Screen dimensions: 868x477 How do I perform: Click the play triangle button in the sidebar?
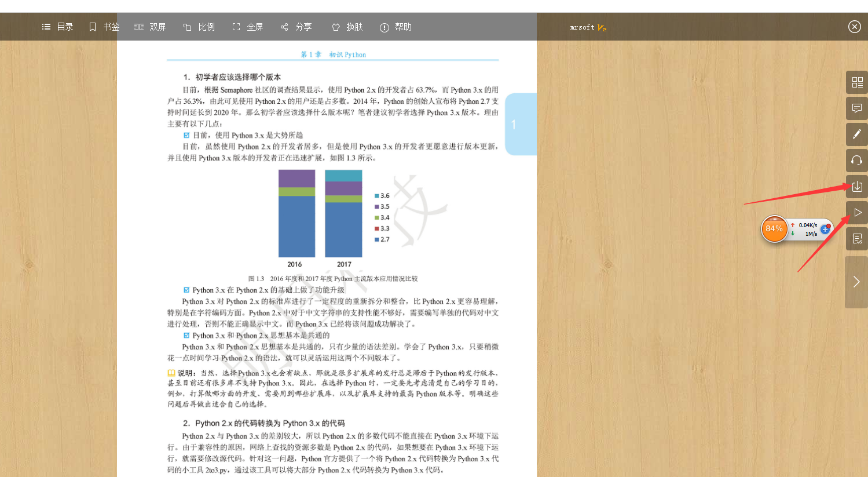pyautogui.click(x=857, y=213)
